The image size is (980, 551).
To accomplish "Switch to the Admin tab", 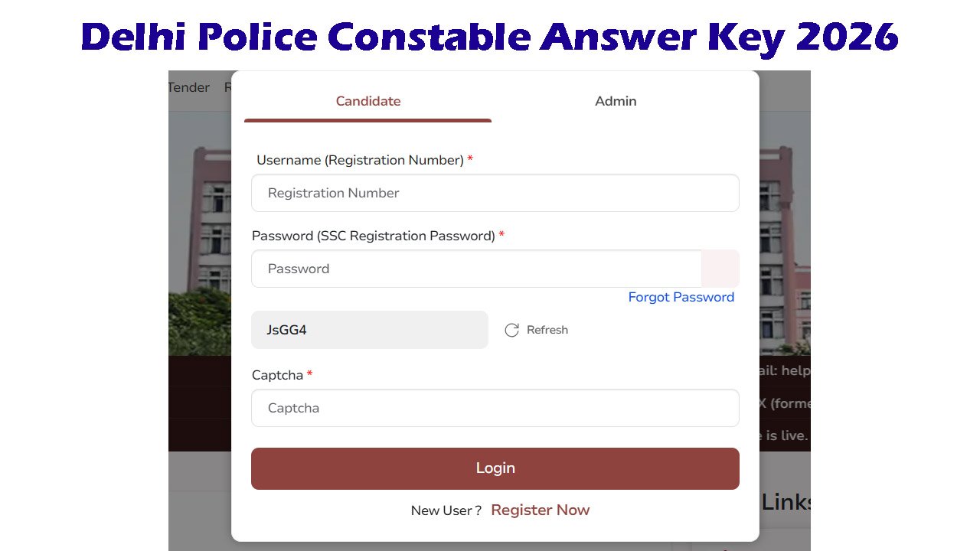I will pos(616,101).
